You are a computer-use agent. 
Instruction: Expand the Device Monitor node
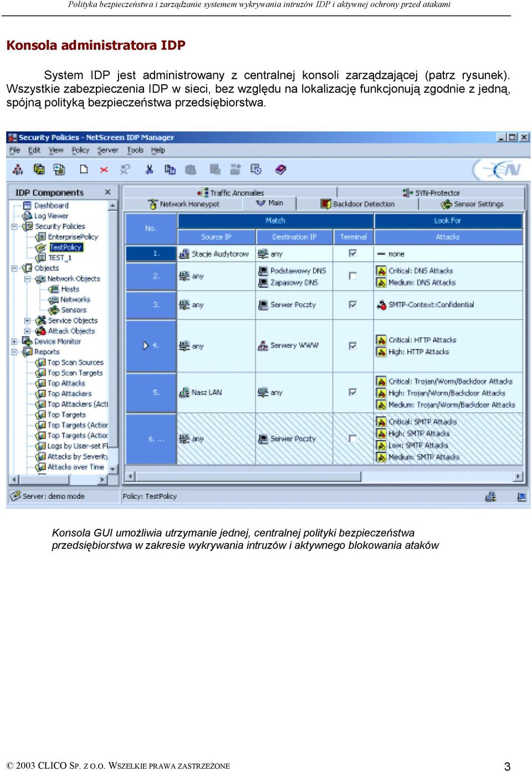click(x=14, y=342)
